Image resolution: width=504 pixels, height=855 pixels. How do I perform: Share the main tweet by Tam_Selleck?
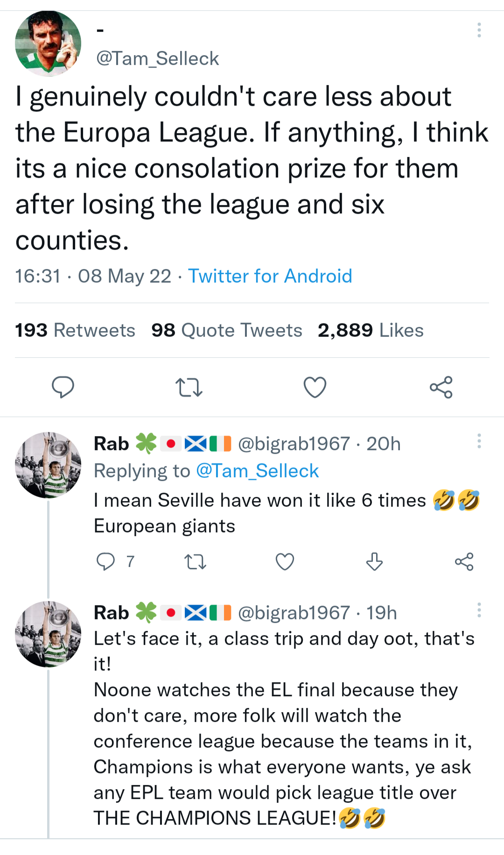pos(441,387)
